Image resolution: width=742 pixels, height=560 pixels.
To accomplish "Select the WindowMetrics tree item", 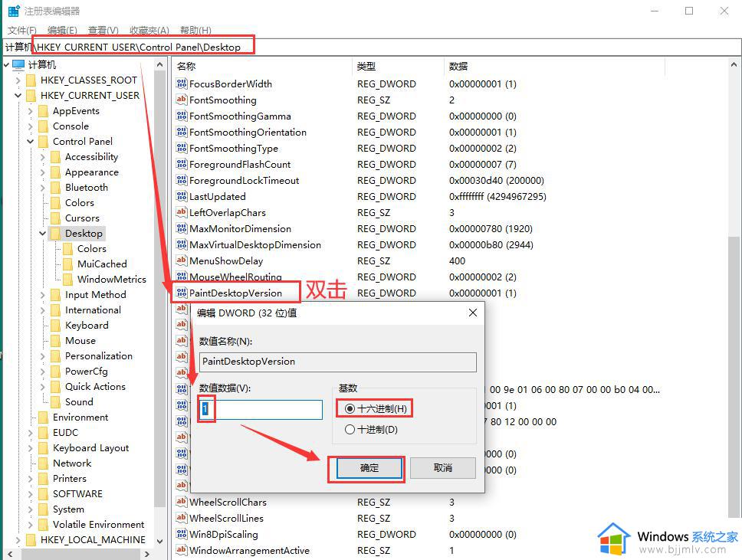I will pos(112,280).
